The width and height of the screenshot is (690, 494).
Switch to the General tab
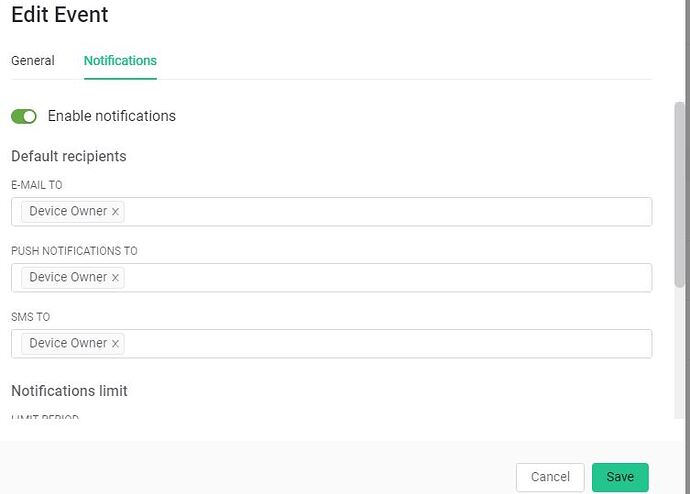pyautogui.click(x=33, y=61)
